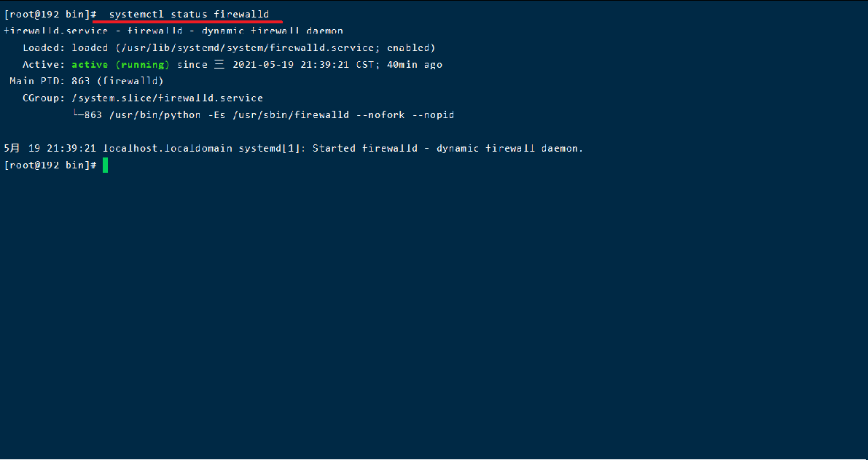The image size is (868, 460).
Task: Click the /system.slice/firewalld.service cgroup path
Action: (167, 98)
